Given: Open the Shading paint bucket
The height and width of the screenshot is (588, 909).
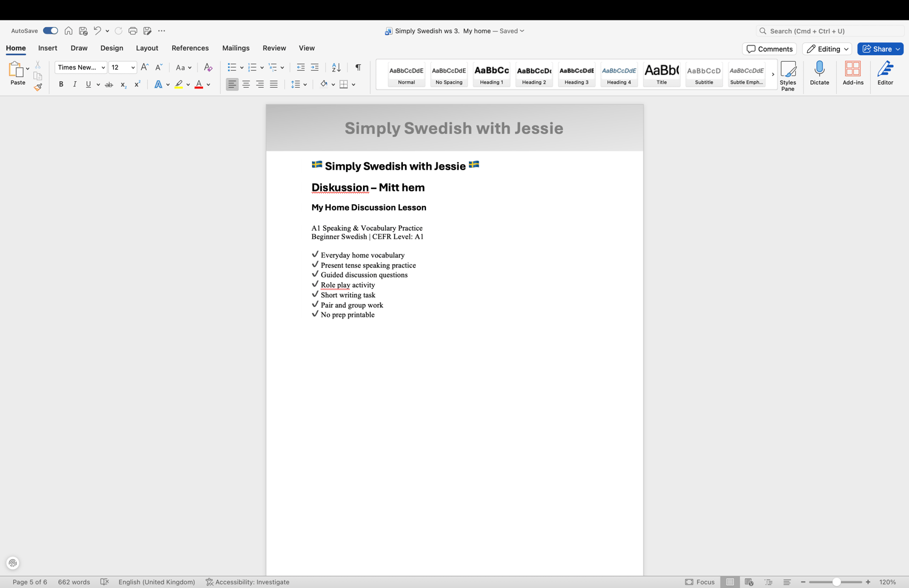Looking at the screenshot, I should click(324, 85).
